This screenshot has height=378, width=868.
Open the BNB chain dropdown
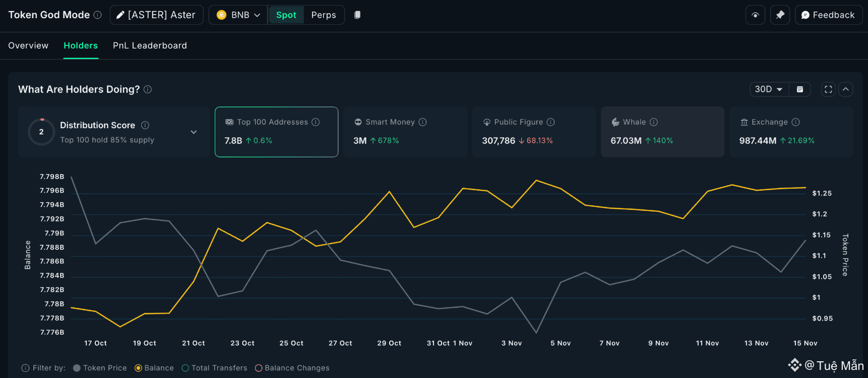239,15
